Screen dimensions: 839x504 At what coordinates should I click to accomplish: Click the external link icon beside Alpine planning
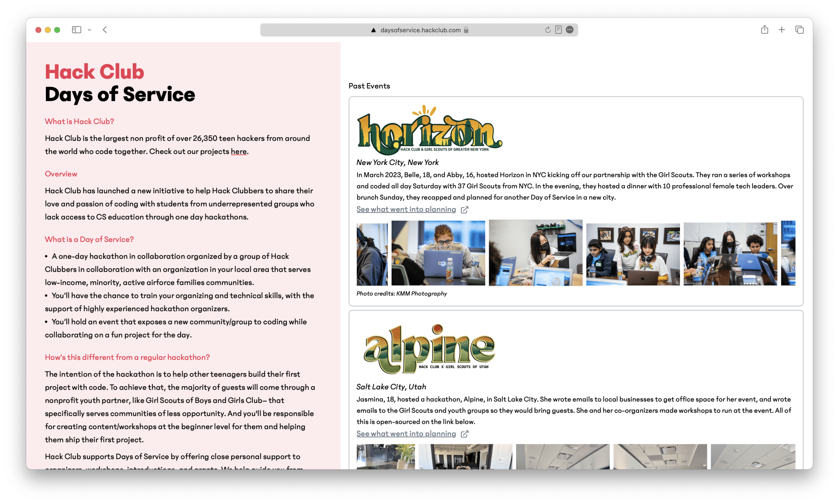[x=465, y=434]
